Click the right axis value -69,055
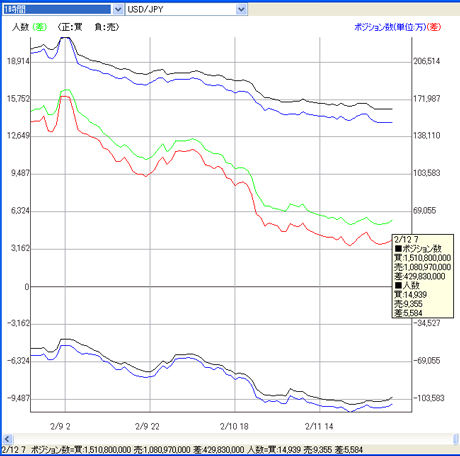This screenshot has height=456, width=460. [x=427, y=361]
